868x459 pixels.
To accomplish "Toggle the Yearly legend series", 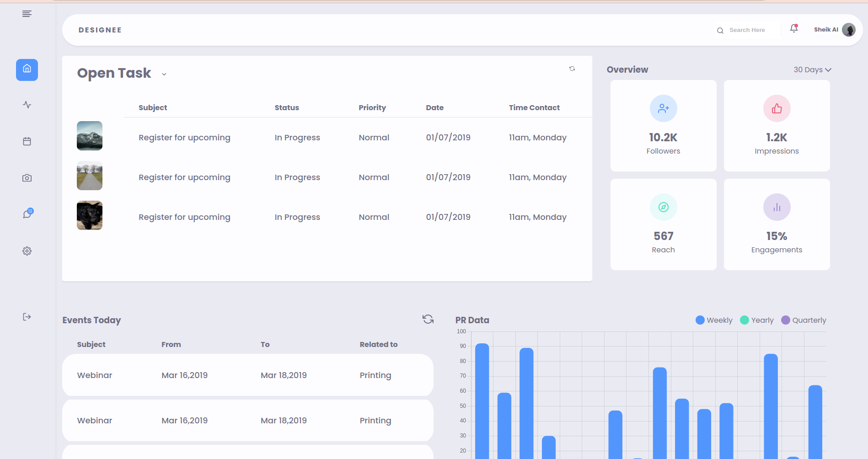I will (757, 320).
